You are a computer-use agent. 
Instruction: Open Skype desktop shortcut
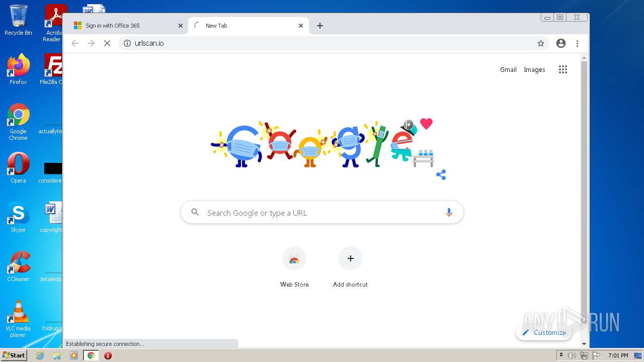pyautogui.click(x=18, y=217)
